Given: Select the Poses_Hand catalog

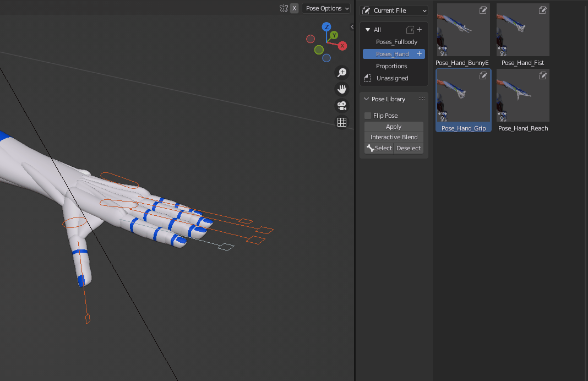Looking at the screenshot, I should click(392, 54).
